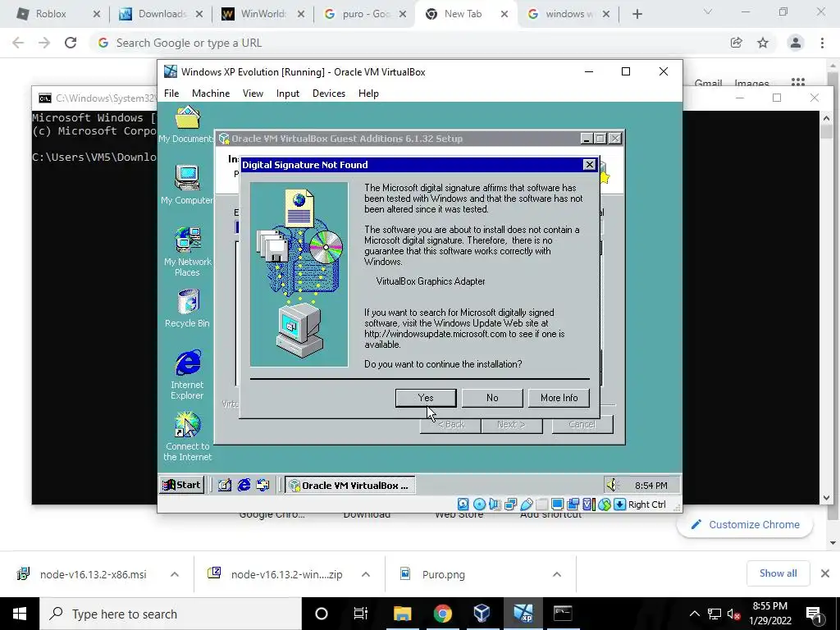Open the Input menu in VirtualBox

288,94
